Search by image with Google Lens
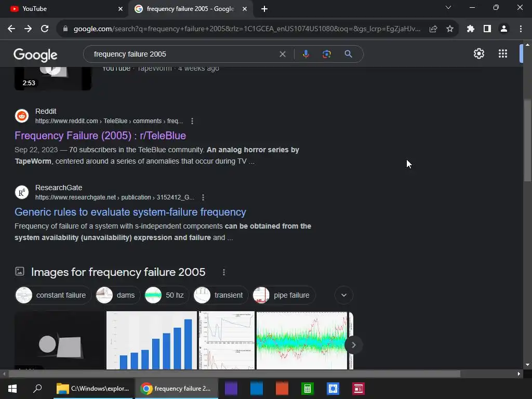This screenshot has height=399, width=532. click(327, 54)
